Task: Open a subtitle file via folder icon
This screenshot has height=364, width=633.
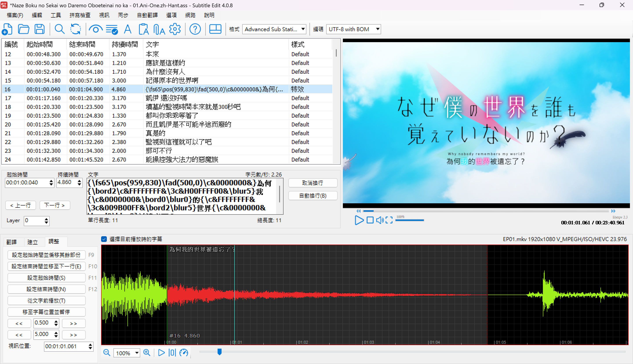Action: [x=24, y=29]
